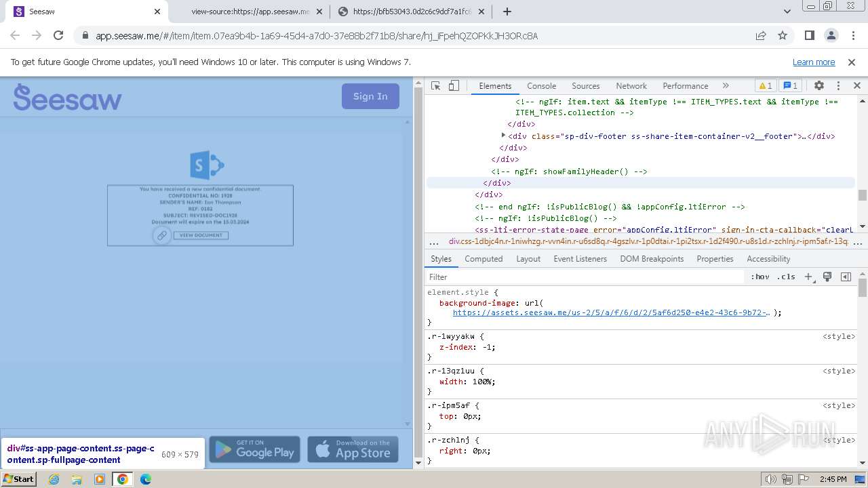Toggle the device toolbar icon
Image resolution: width=868 pixels, height=488 pixels.
click(x=454, y=86)
